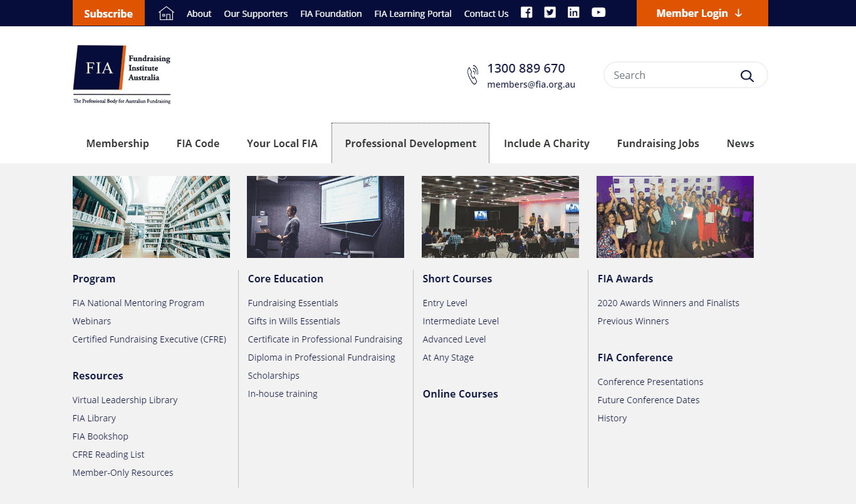
Task: Open Fundraising Jobs menu
Action: point(658,143)
